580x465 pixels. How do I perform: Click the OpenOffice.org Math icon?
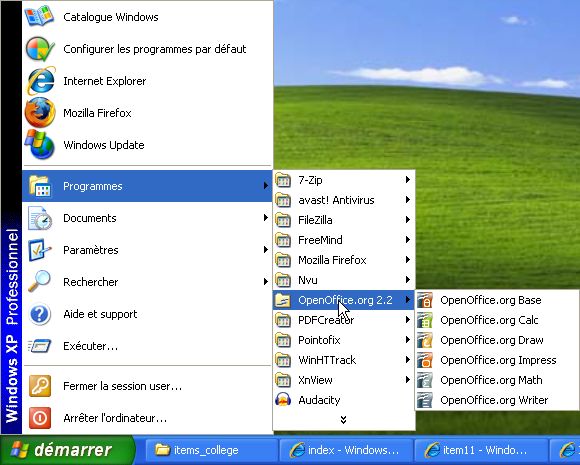[x=425, y=380]
